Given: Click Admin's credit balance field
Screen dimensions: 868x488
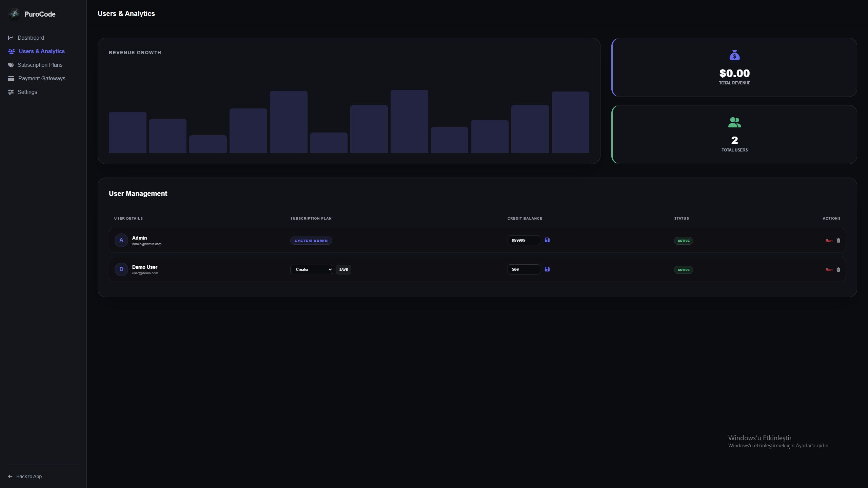Looking at the screenshot, I should click(523, 240).
